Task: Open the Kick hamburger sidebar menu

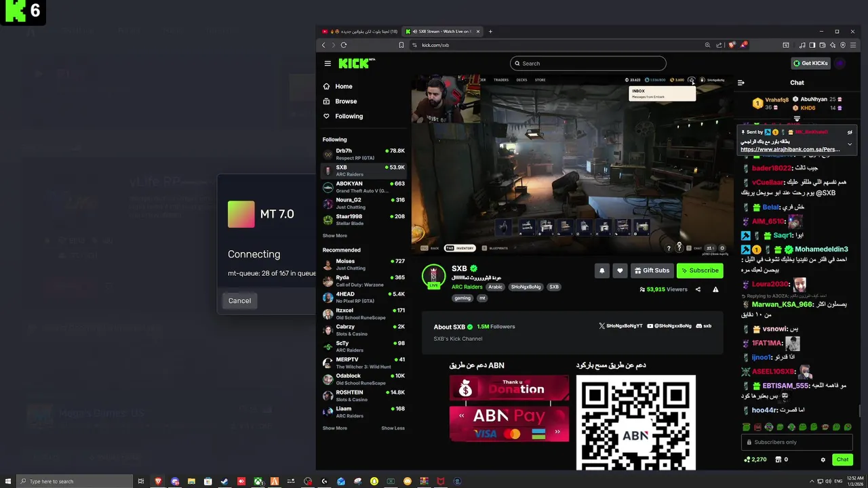Action: (x=328, y=63)
